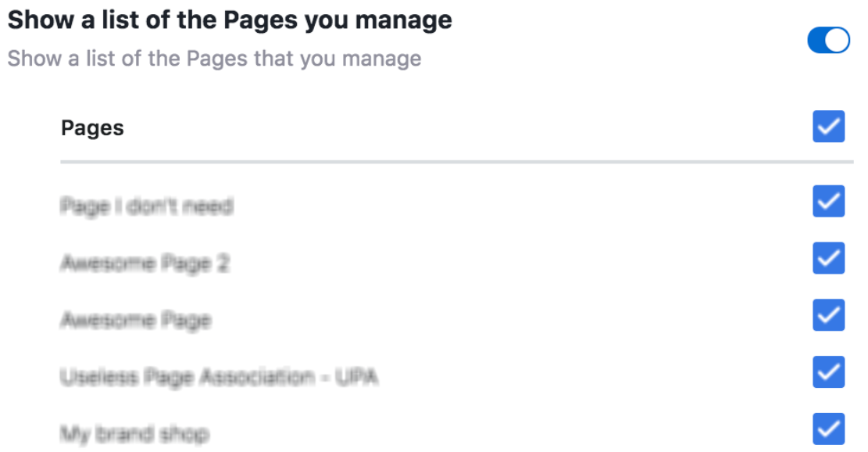Uncheck the "Page I don't need" checkbox
This screenshot has width=868, height=452.
pos(828,201)
